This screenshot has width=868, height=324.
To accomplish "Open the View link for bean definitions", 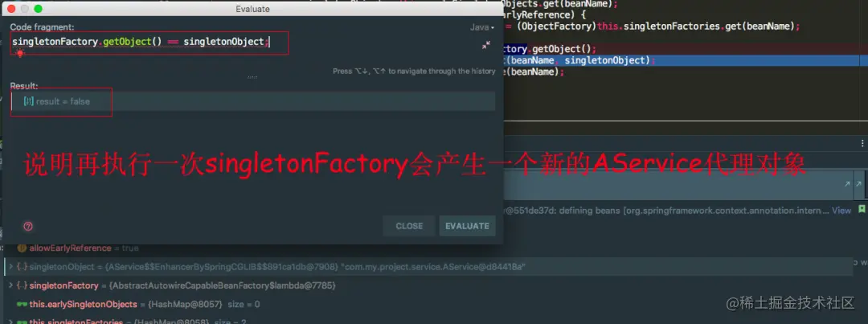I will pos(841,211).
